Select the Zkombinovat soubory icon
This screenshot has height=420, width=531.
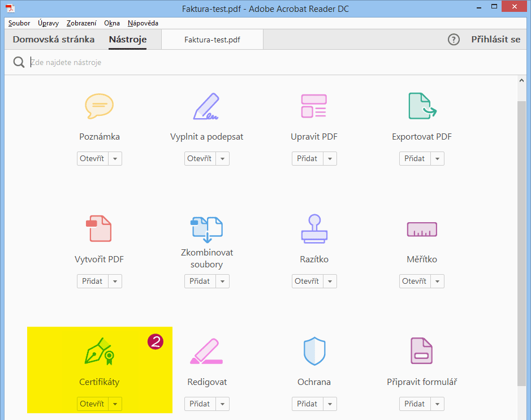tap(206, 230)
